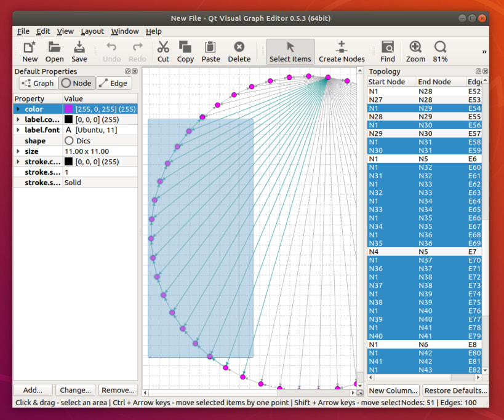Show hidden toolbar items via overflow chevron
The height and width of the screenshot is (420, 504).
pyautogui.click(x=484, y=52)
